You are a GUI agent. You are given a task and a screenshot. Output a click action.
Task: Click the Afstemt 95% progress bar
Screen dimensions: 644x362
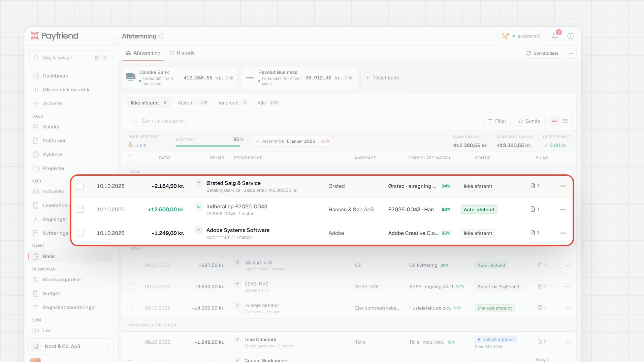pos(209,145)
